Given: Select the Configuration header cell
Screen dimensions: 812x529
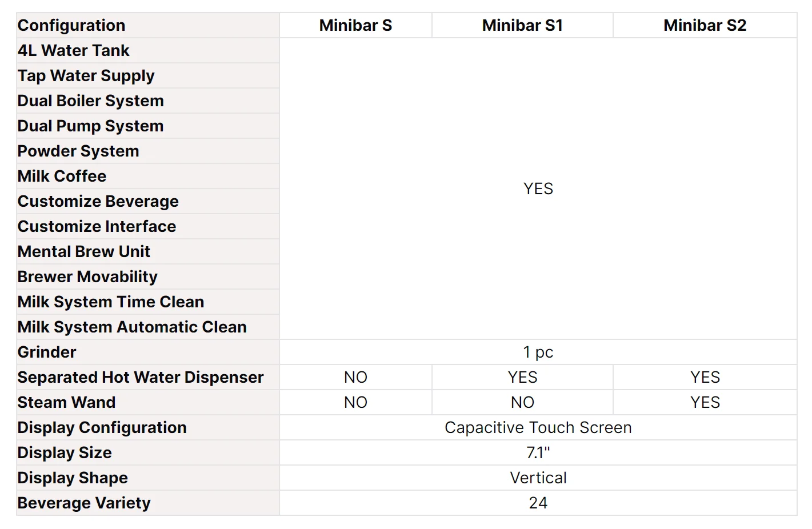Looking at the screenshot, I should point(71,26).
